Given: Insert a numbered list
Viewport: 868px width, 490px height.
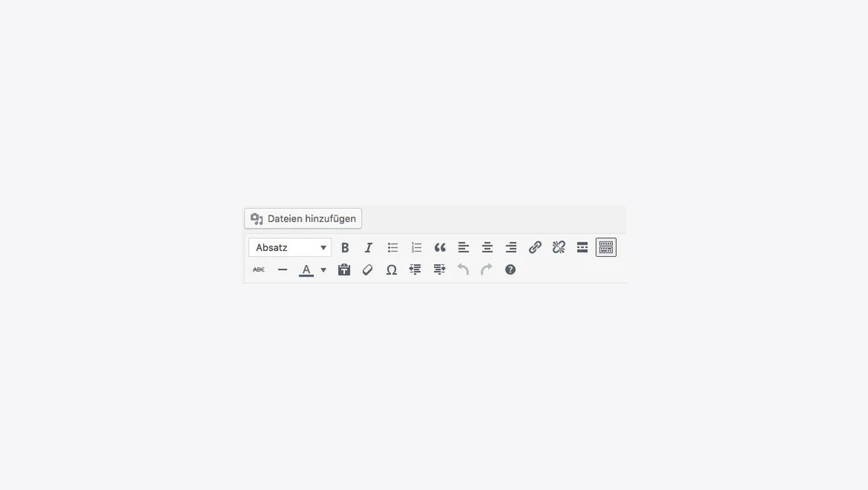Looking at the screenshot, I should coord(416,248).
